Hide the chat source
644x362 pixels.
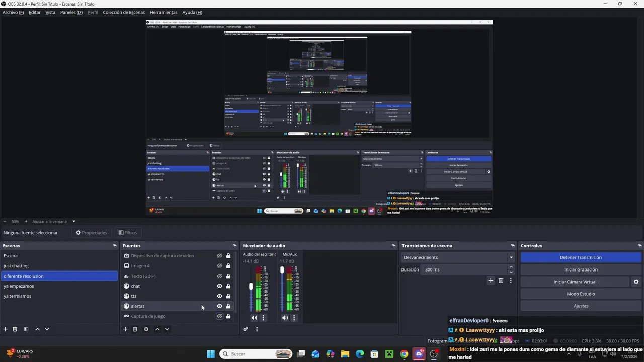pyautogui.click(x=219, y=286)
